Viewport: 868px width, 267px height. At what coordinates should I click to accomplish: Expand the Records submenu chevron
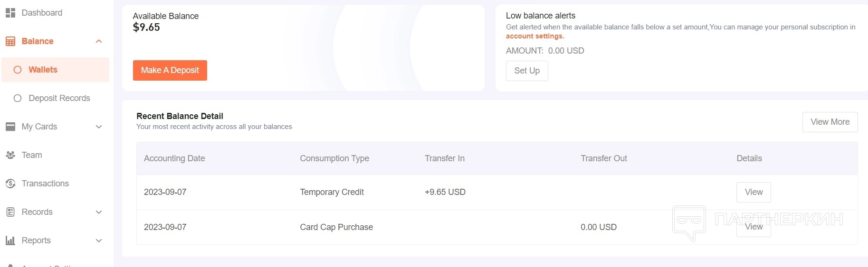click(x=99, y=212)
